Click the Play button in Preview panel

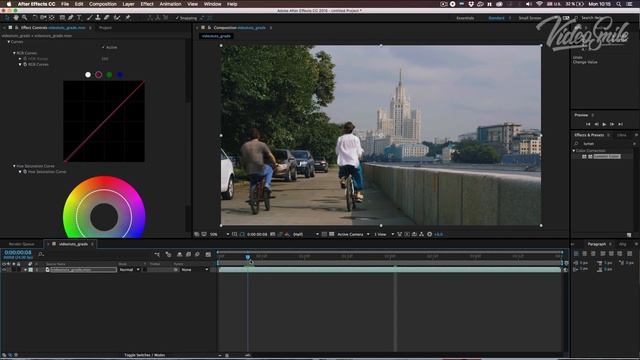coord(604,124)
